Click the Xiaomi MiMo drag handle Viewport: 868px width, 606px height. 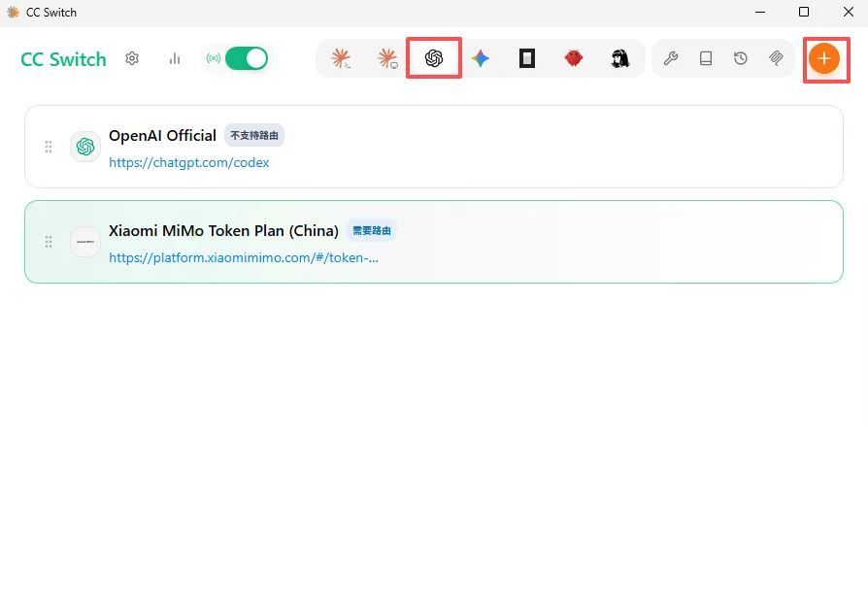point(49,242)
